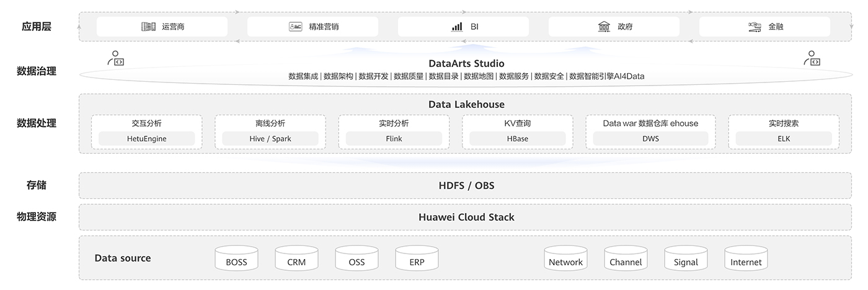
Task: Click the Data Lakehouse title
Action: tap(466, 104)
